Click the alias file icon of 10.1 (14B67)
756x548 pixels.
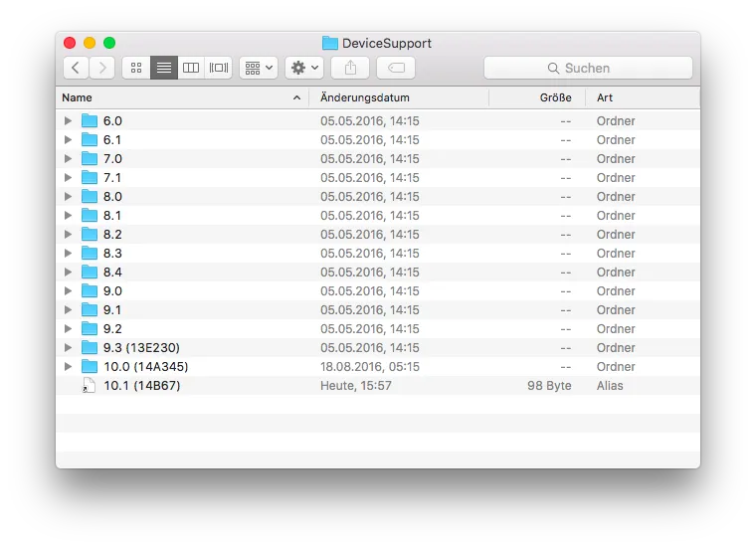90,385
